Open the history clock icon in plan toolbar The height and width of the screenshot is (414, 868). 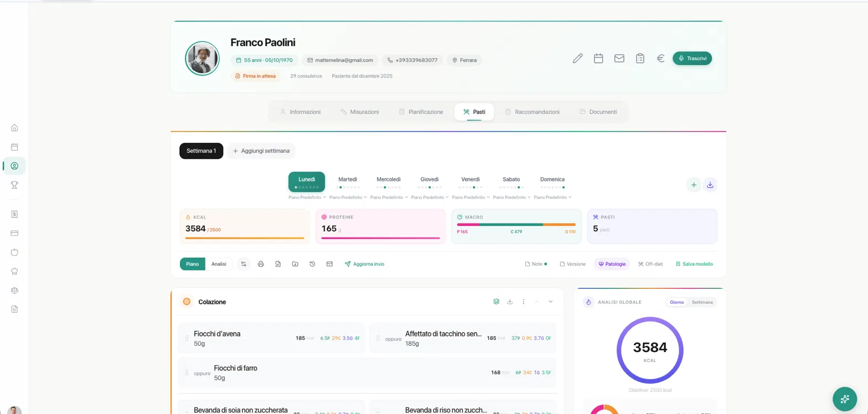(x=312, y=264)
